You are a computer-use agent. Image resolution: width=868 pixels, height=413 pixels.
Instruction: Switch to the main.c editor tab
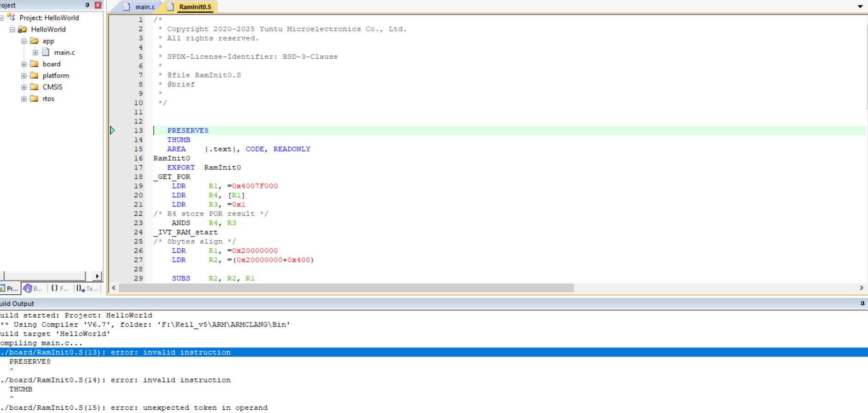point(139,7)
